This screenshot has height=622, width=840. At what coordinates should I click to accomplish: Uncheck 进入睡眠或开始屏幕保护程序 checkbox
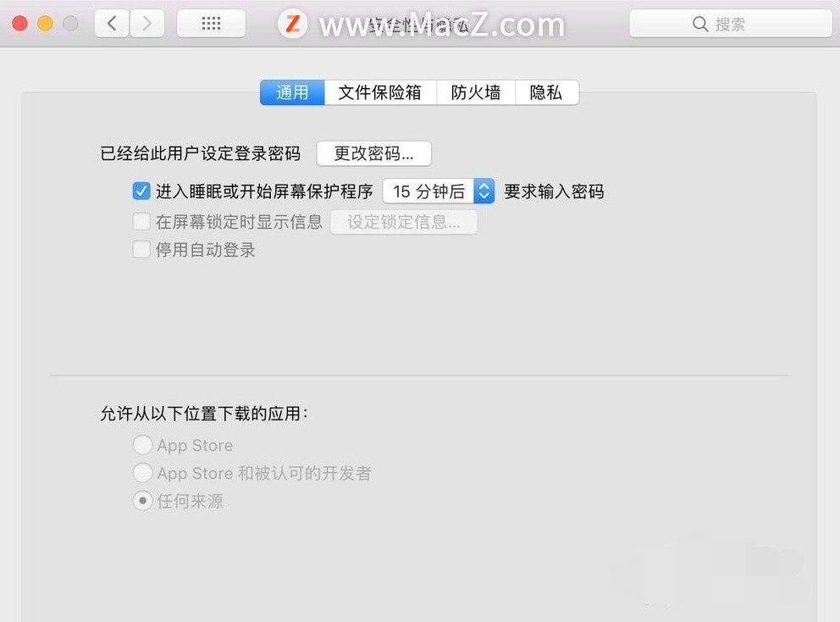[141, 191]
